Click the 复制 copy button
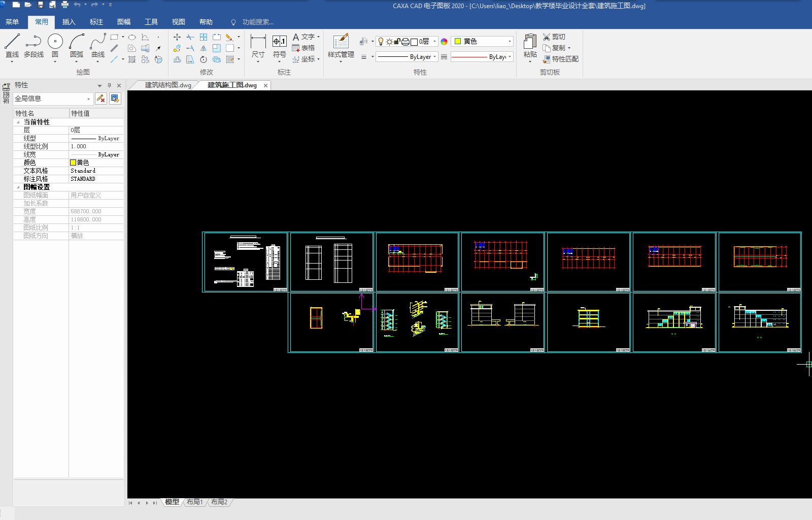The height and width of the screenshot is (520, 812). coord(554,48)
